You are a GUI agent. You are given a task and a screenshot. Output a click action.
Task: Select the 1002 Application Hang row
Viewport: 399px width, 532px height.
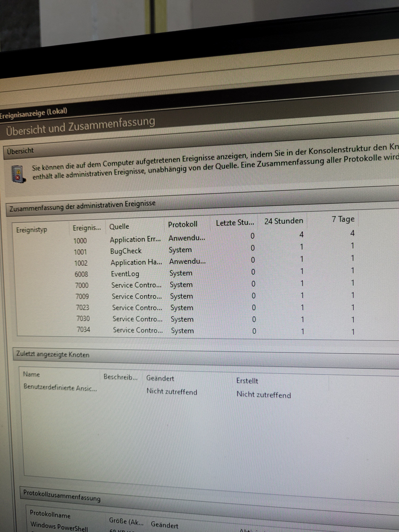tap(136, 262)
